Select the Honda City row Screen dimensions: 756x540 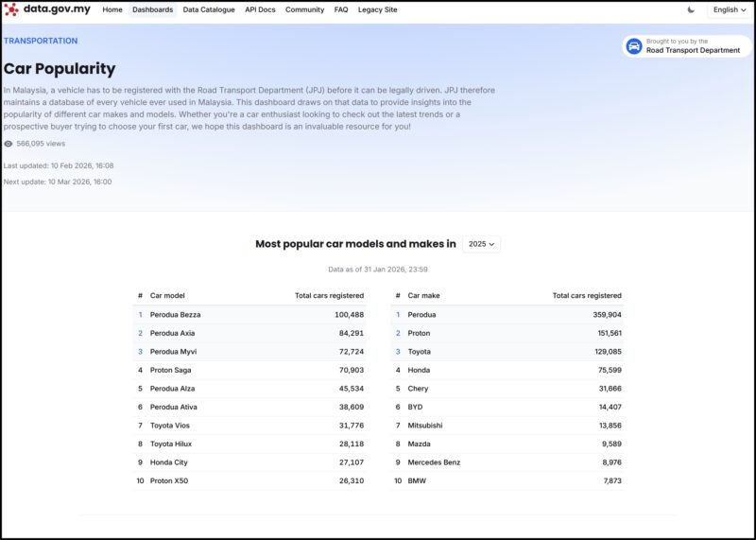tap(249, 462)
